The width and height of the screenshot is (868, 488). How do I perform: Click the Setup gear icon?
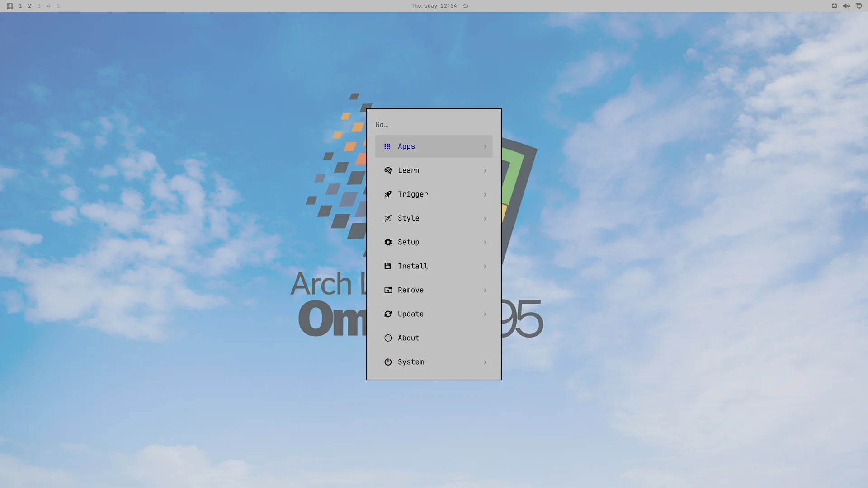(x=388, y=242)
